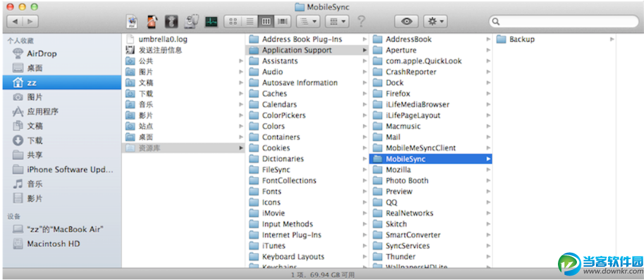
Task: Select the Autosave Information folder
Action: coord(307,82)
